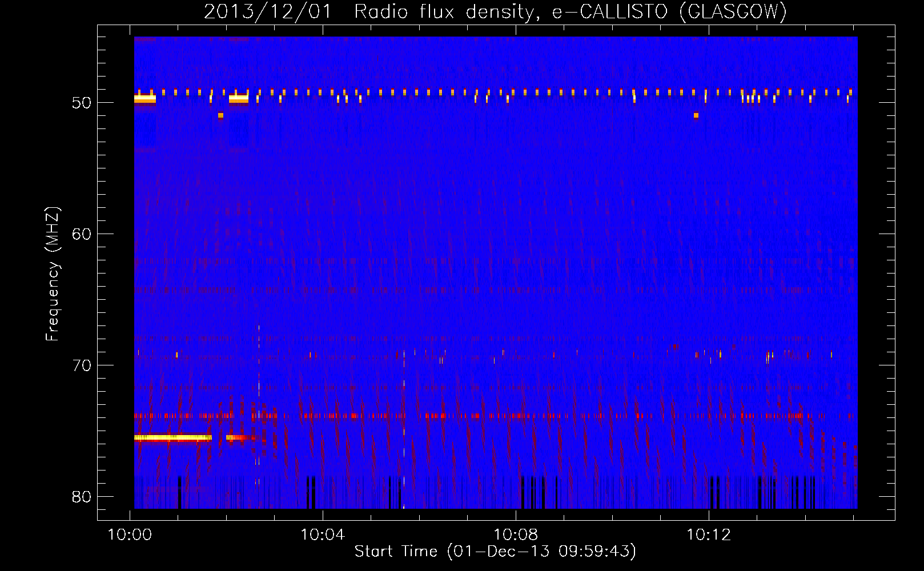Click the "Start Time (01-Dec-13 09:59:43)" label
924x571 pixels.
pyautogui.click(x=495, y=552)
